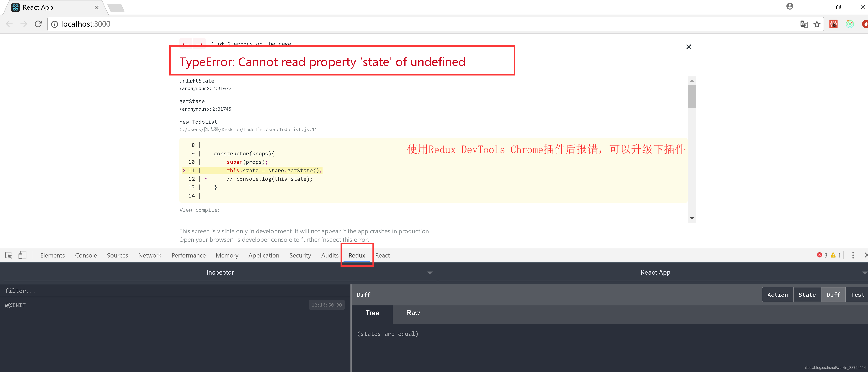
Task: Select the Redux devtools tab
Action: [357, 255]
